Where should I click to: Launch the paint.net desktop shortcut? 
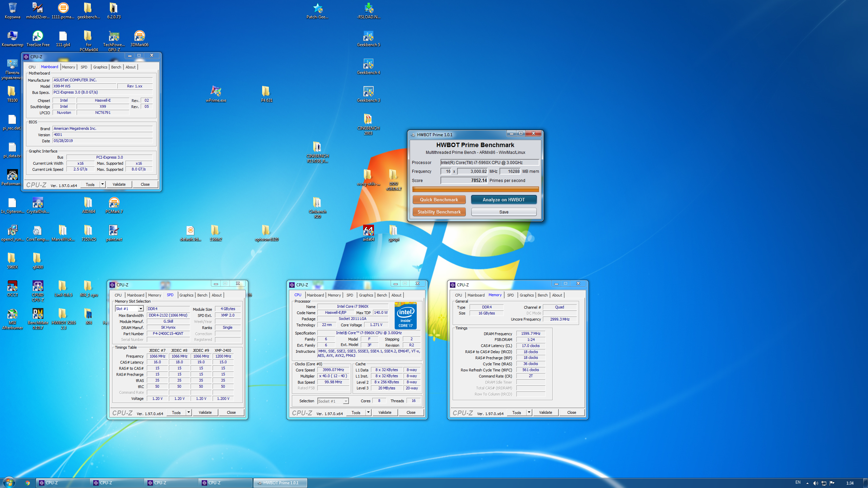[x=114, y=233]
